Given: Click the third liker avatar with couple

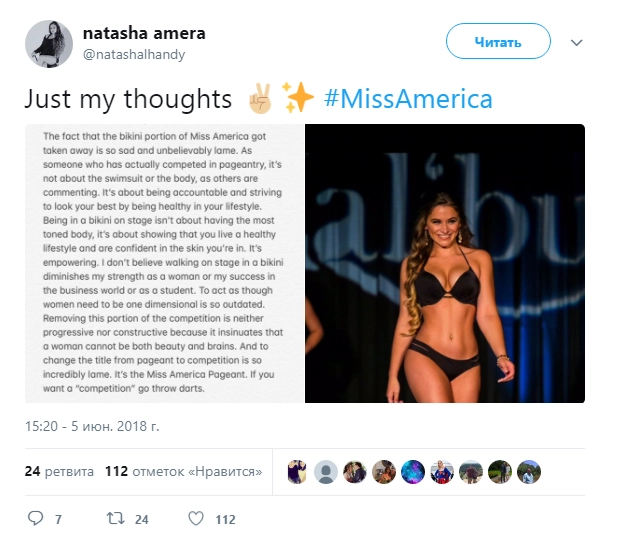Looking at the screenshot, I should (355, 472).
